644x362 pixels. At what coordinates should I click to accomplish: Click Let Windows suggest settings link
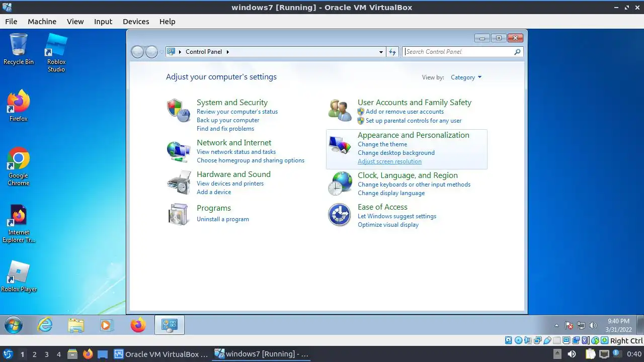pos(397,216)
